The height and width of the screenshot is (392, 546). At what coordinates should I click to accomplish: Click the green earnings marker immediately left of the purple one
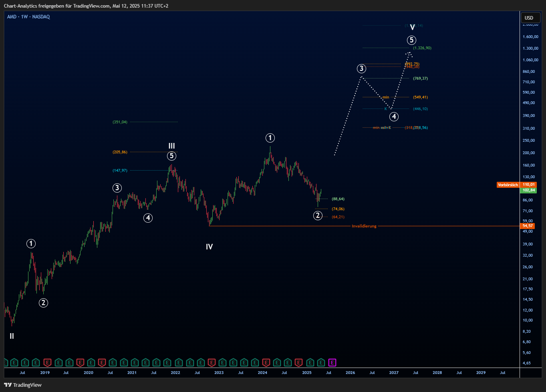point(321,363)
